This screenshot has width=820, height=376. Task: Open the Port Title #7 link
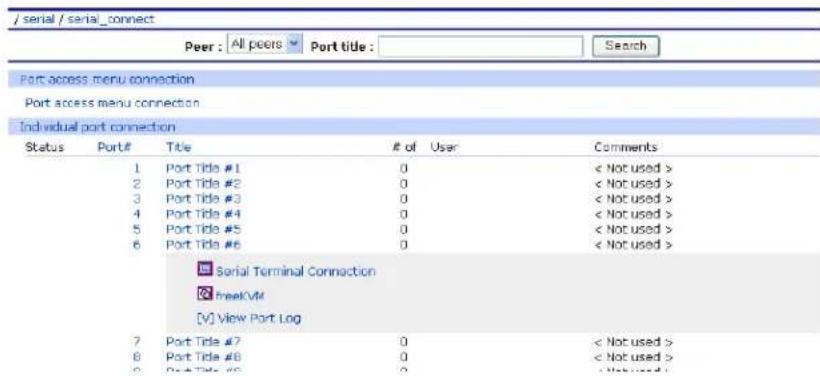point(203,341)
